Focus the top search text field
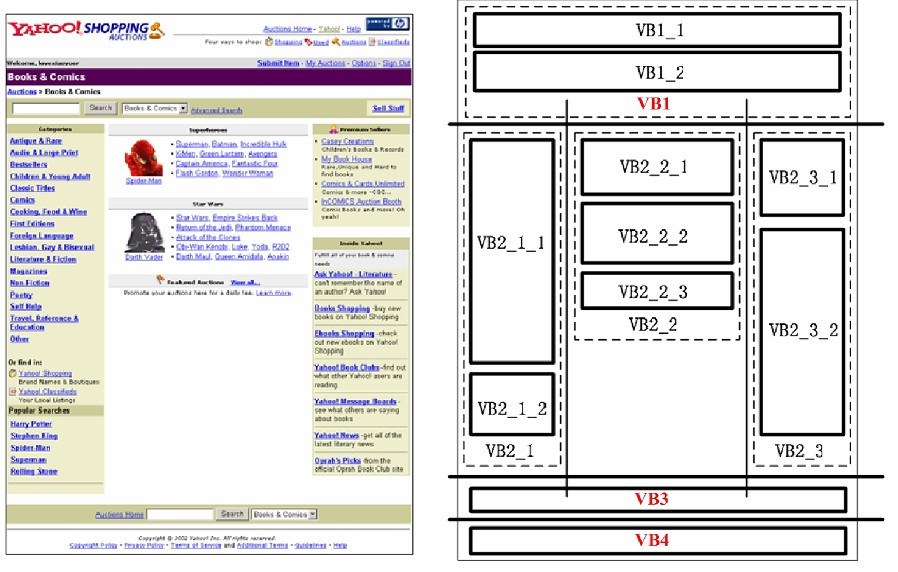The width and height of the screenshot is (898, 572). pyautogui.click(x=46, y=108)
